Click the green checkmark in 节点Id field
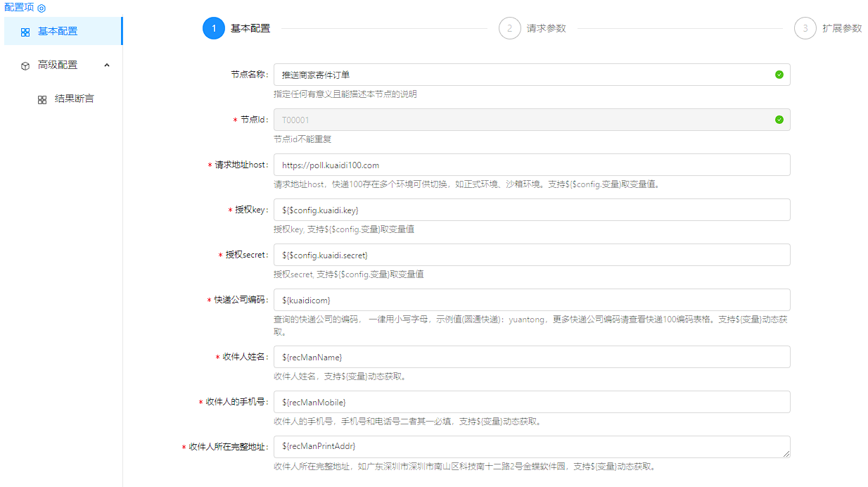Image resolution: width=868 pixels, height=487 pixels. 779,120
